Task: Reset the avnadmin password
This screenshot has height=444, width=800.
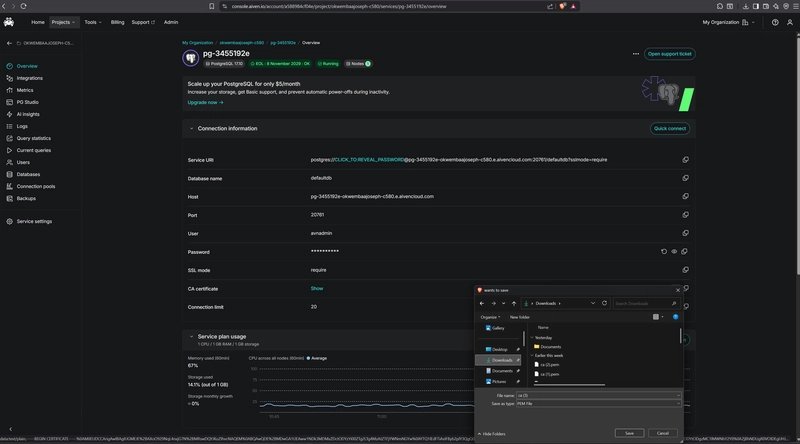Action: [664, 252]
